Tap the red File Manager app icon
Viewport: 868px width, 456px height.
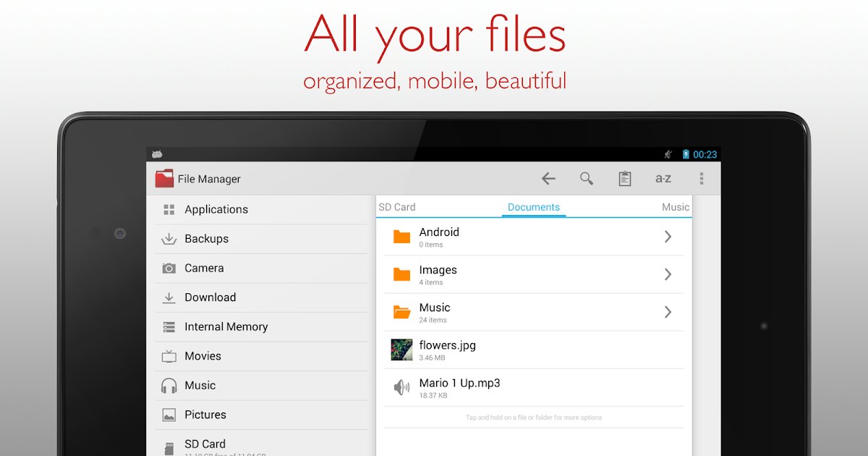pyautogui.click(x=165, y=179)
